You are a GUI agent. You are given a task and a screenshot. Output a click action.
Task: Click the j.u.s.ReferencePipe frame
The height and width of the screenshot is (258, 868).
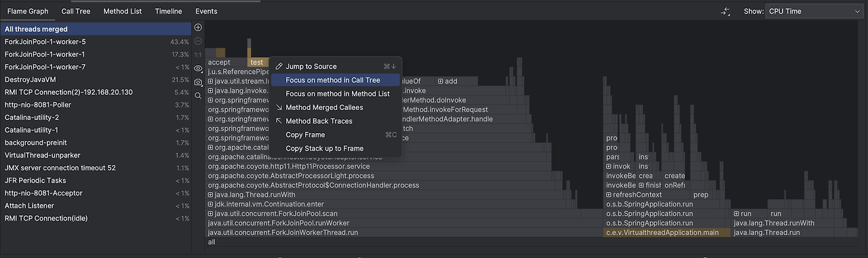click(x=238, y=72)
